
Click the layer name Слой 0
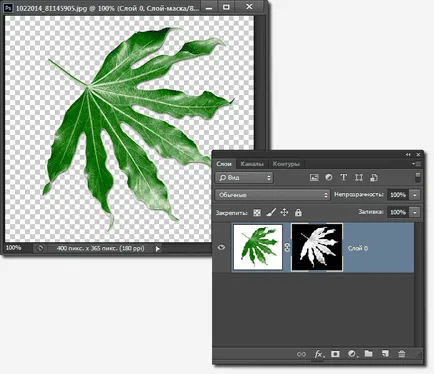pyautogui.click(x=358, y=248)
